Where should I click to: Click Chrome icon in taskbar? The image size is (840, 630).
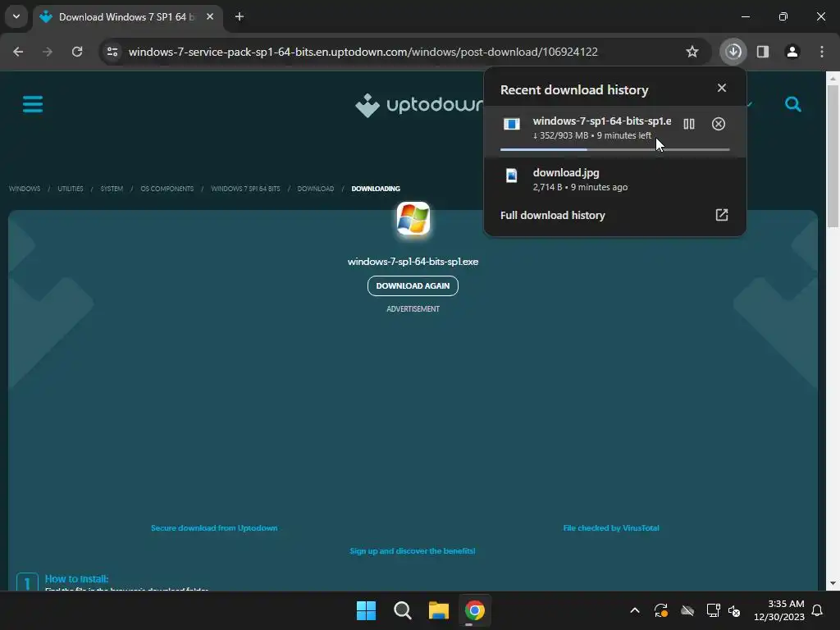click(475, 610)
